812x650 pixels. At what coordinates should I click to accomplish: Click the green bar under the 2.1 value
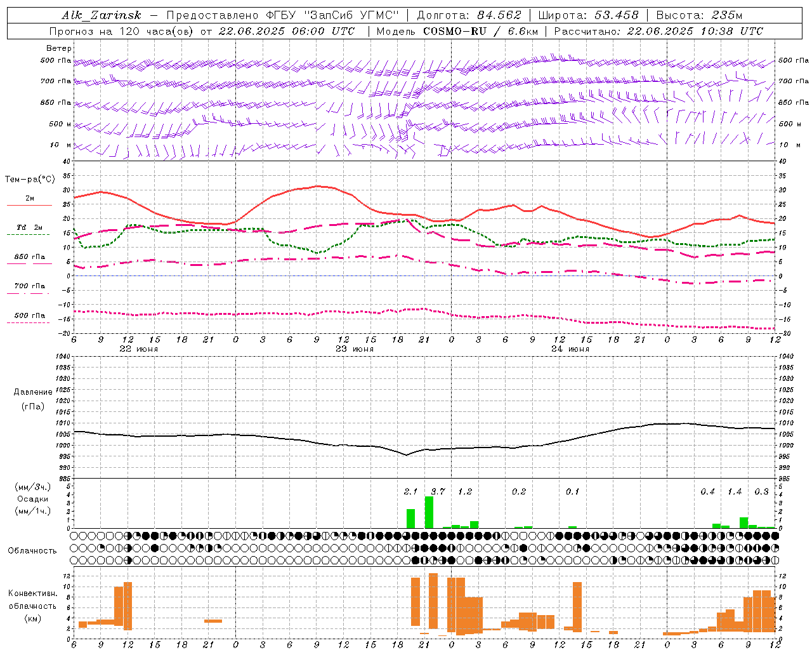click(x=411, y=519)
